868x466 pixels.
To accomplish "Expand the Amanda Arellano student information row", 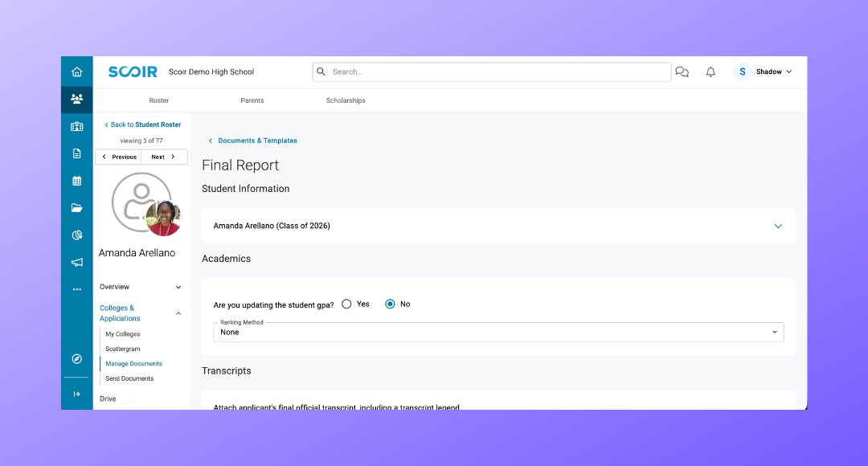I will point(778,226).
